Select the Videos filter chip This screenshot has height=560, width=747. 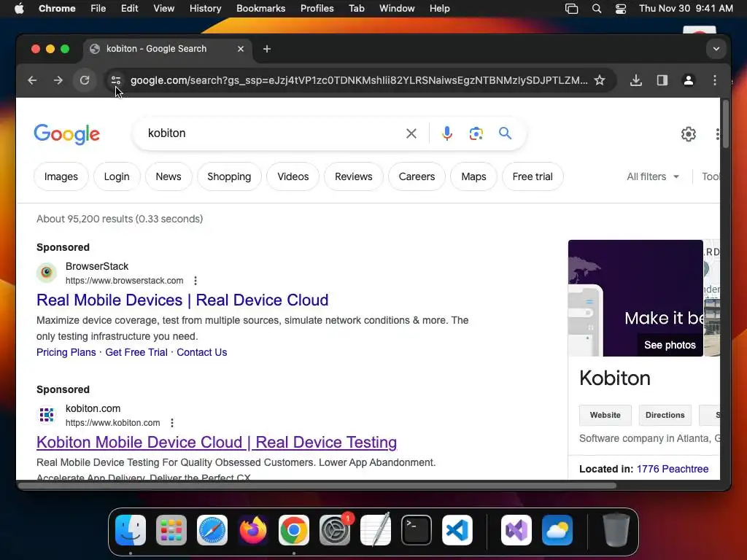(x=293, y=176)
